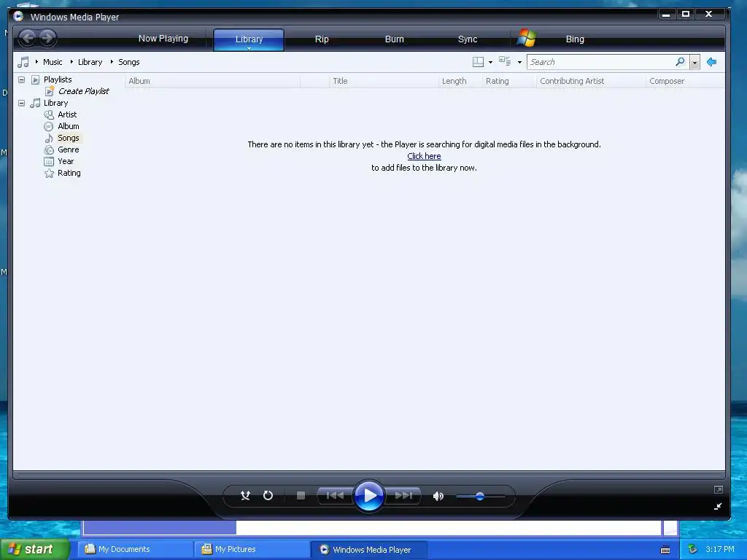Switch to full screen view icon
The width and height of the screenshot is (747, 560).
click(719, 489)
